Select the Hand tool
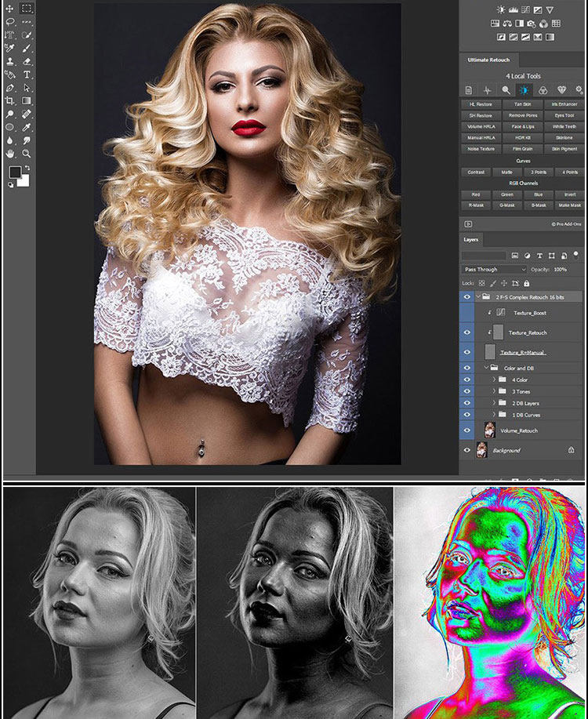 (x=9, y=154)
